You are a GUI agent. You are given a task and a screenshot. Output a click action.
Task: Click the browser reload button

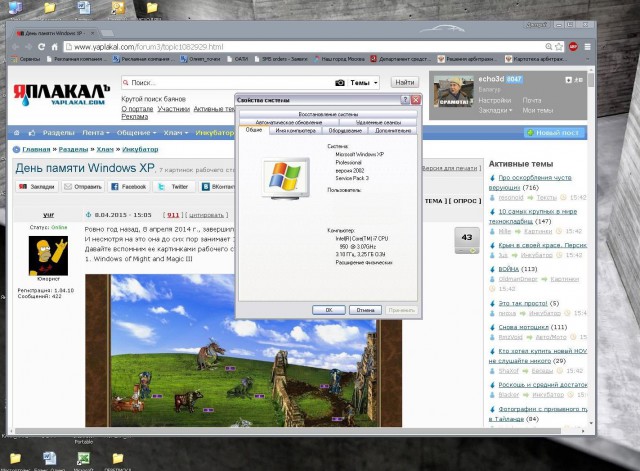click(41, 47)
